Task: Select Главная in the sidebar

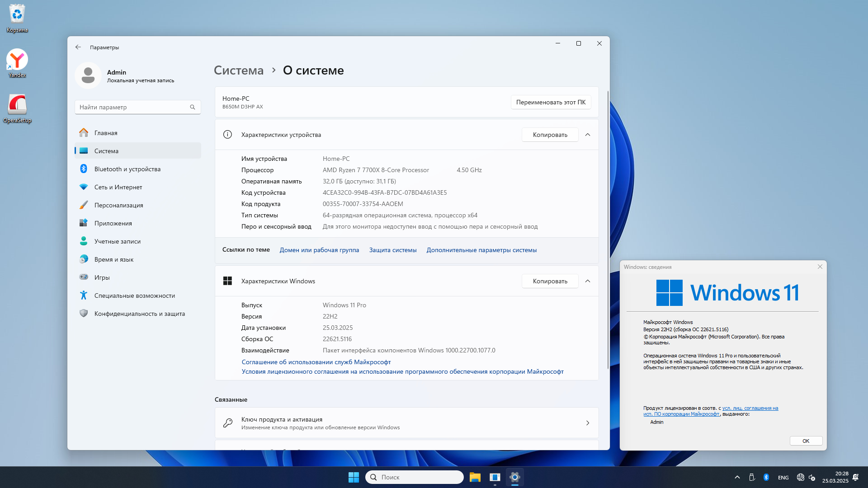Action: click(106, 133)
